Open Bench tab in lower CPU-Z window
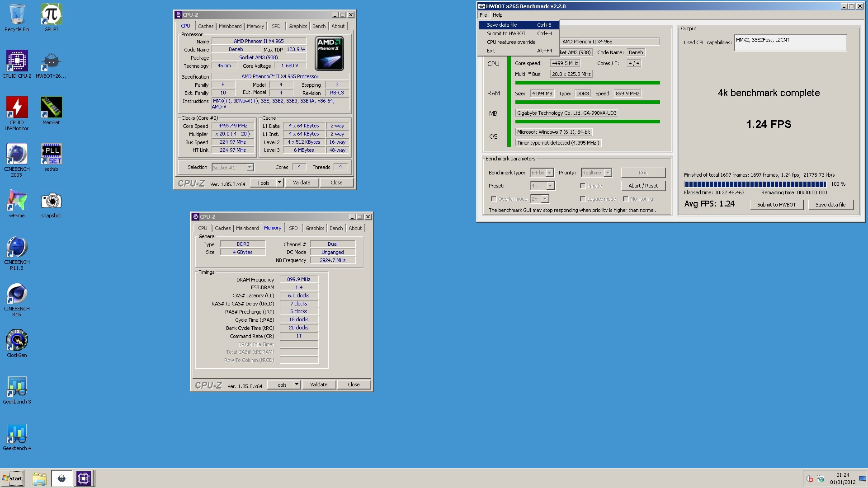Screen dimensions: 868x488 [336, 228]
